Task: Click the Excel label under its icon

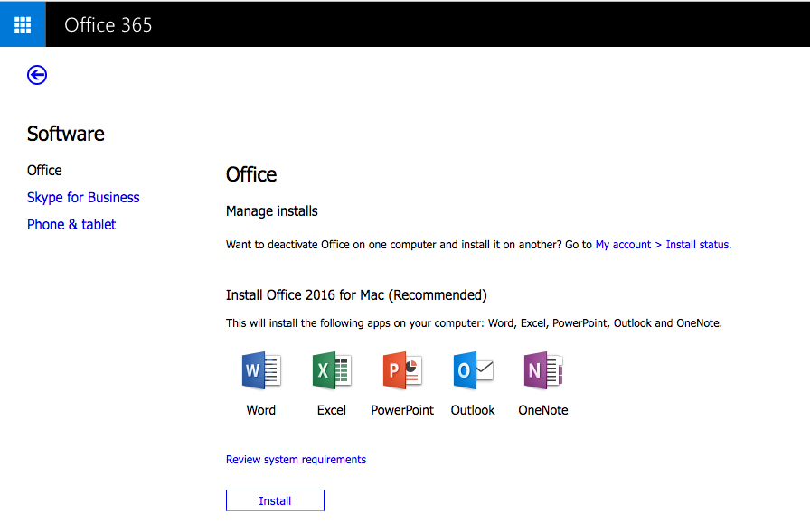Action: coord(332,410)
